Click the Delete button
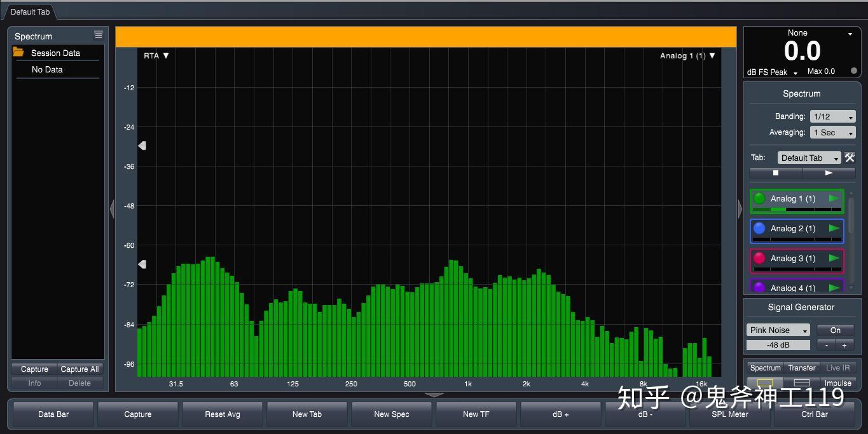The image size is (868, 434). [79, 383]
